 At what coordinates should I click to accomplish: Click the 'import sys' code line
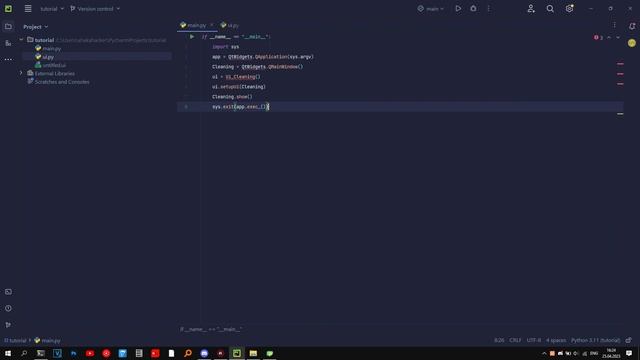click(x=225, y=47)
